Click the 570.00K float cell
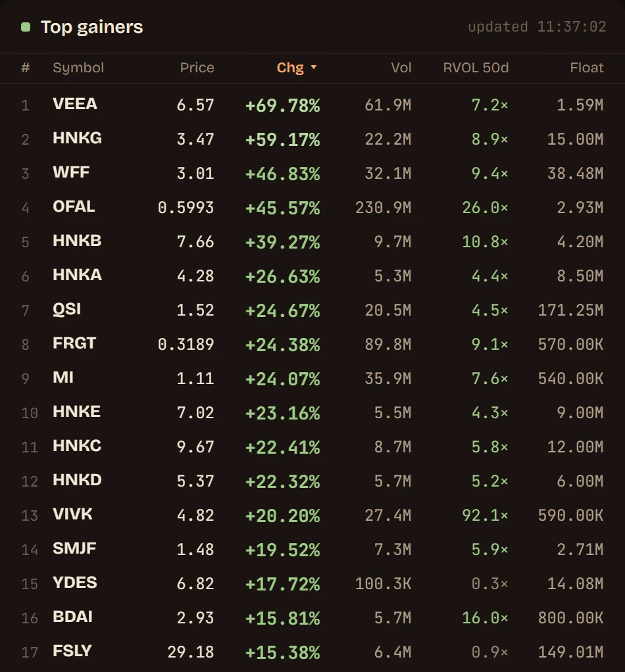The height and width of the screenshot is (672, 625). point(570,345)
